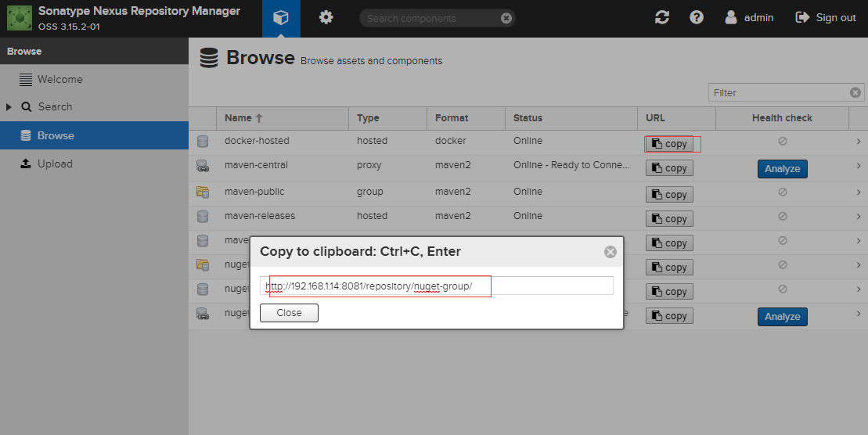868x435 pixels.
Task: Open docker-hosted row chevron arrow
Action: tap(858, 142)
